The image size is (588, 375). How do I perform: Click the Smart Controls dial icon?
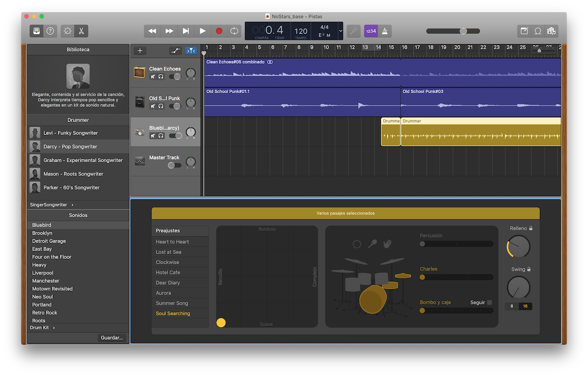tap(68, 31)
